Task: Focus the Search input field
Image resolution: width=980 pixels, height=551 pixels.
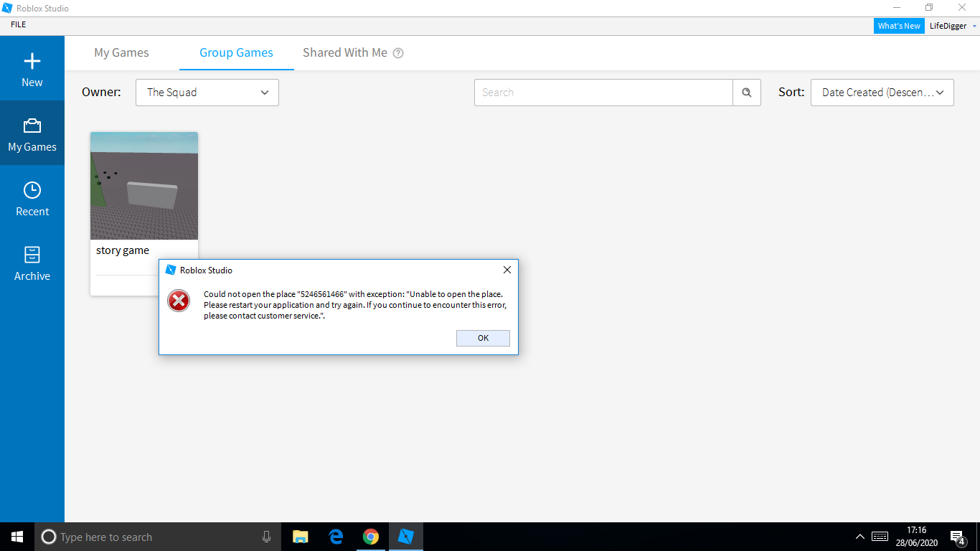Action: pos(603,92)
